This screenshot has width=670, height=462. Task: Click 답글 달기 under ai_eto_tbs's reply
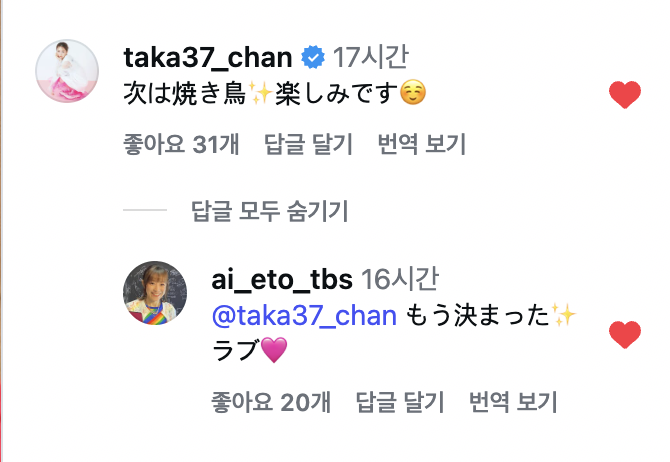(399, 402)
